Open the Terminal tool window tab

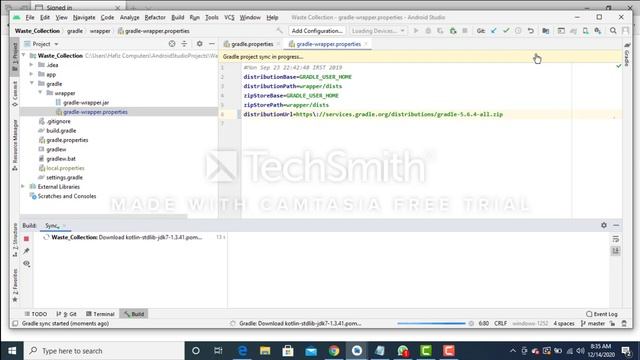click(x=100, y=314)
